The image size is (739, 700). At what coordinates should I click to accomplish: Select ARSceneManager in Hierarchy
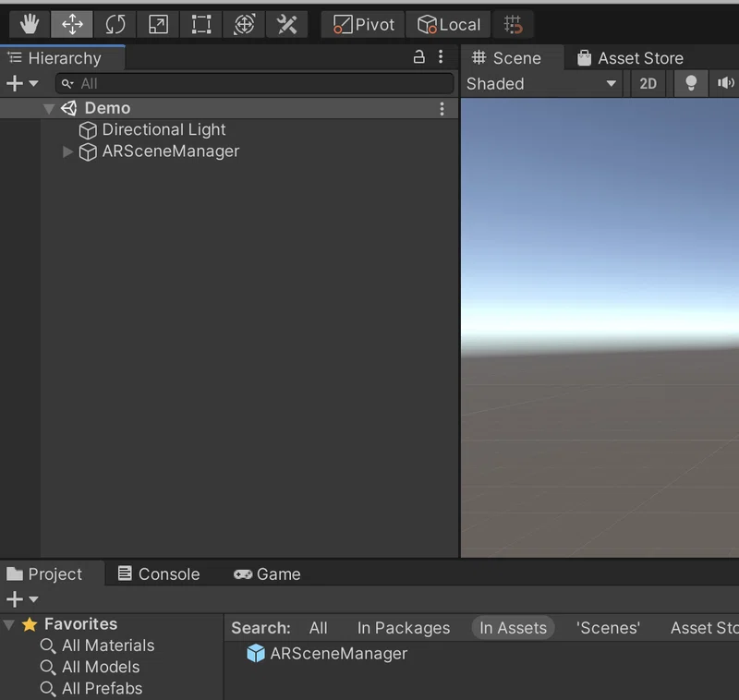coord(171,151)
